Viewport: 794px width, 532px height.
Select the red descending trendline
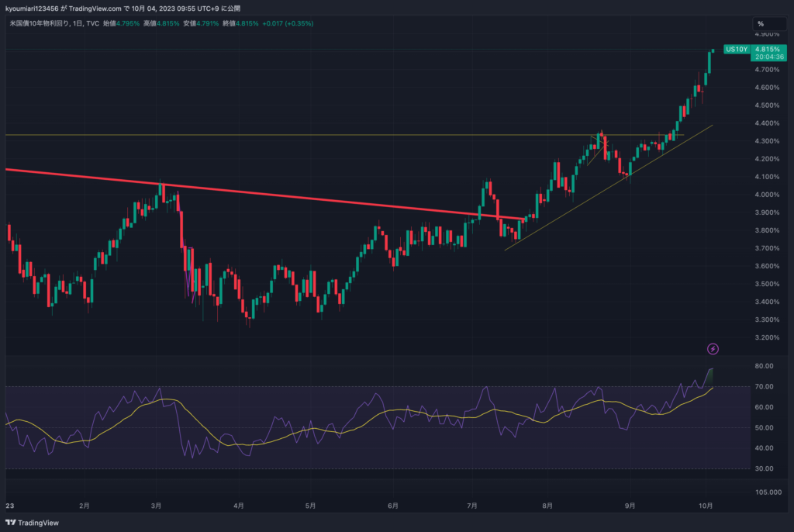pos(264,195)
